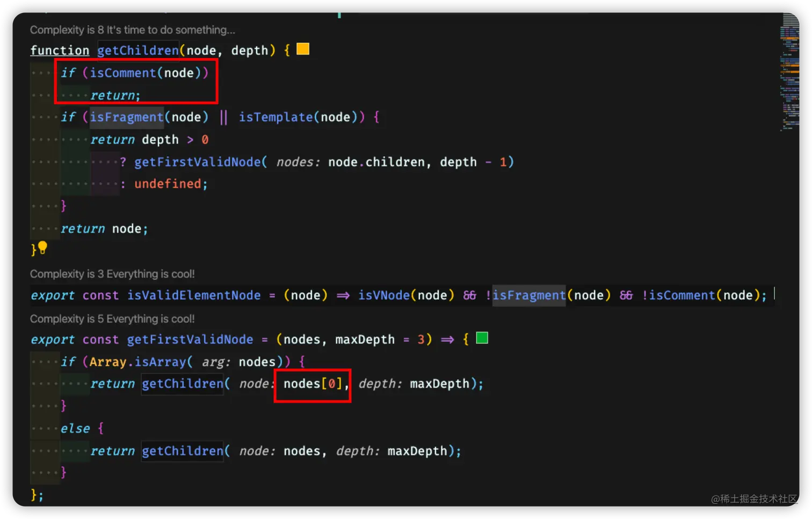Click the 'return node;' statement

point(104,229)
